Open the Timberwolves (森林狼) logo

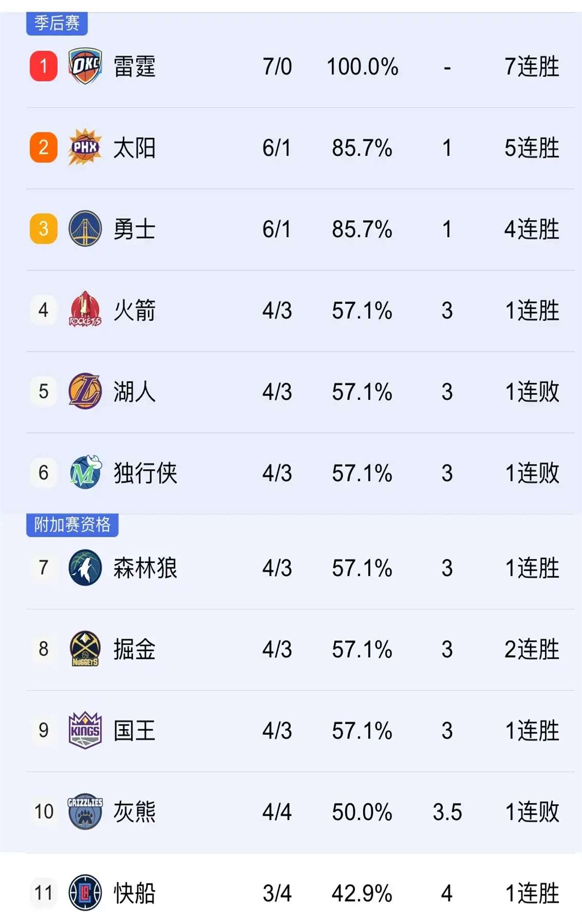(x=85, y=567)
